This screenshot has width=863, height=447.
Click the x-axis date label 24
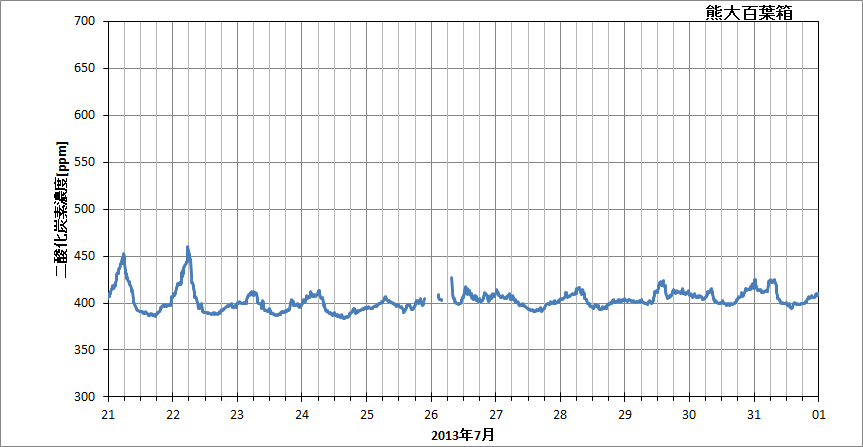(302, 414)
